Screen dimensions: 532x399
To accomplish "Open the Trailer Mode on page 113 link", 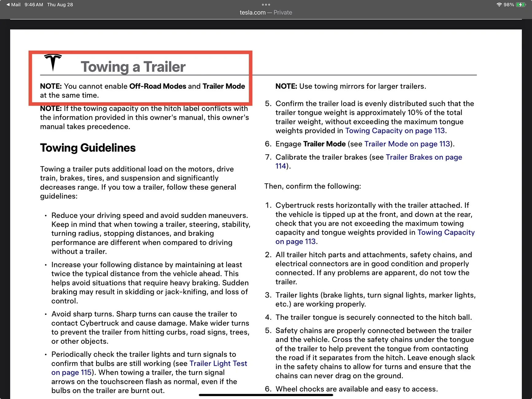I will [x=407, y=144].
